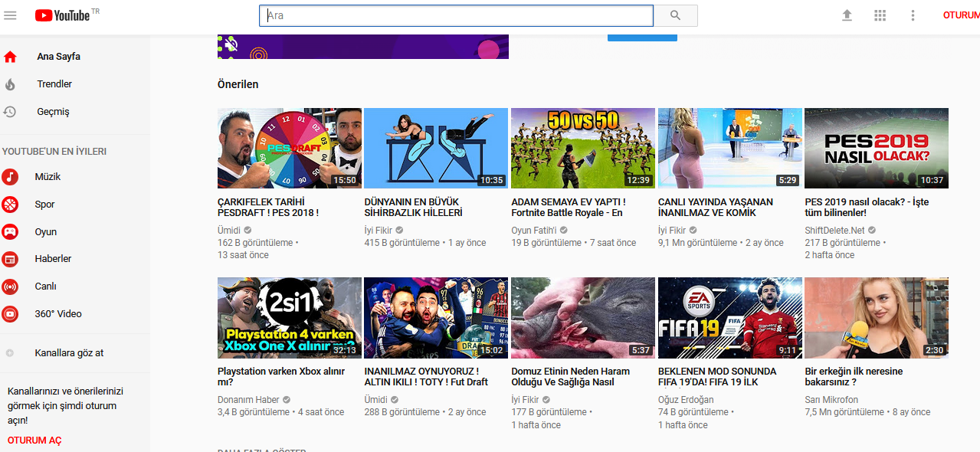Open Donanım Haber channel link
This screenshot has width=980, height=452.
coord(248,400)
